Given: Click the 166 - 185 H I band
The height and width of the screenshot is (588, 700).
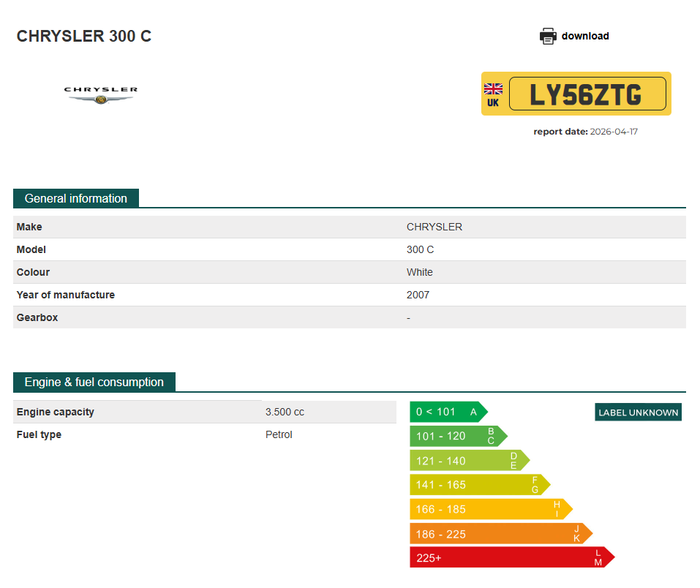Looking at the screenshot, I should tap(491, 509).
